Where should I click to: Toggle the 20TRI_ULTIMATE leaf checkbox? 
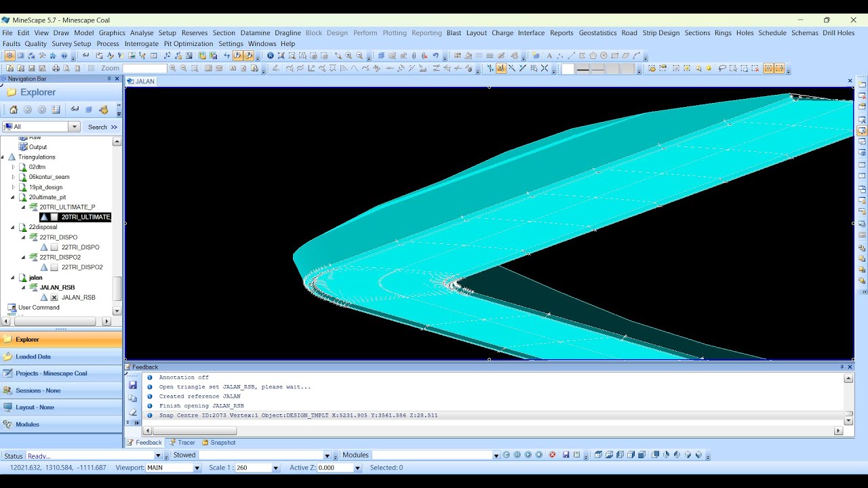pyautogui.click(x=54, y=217)
